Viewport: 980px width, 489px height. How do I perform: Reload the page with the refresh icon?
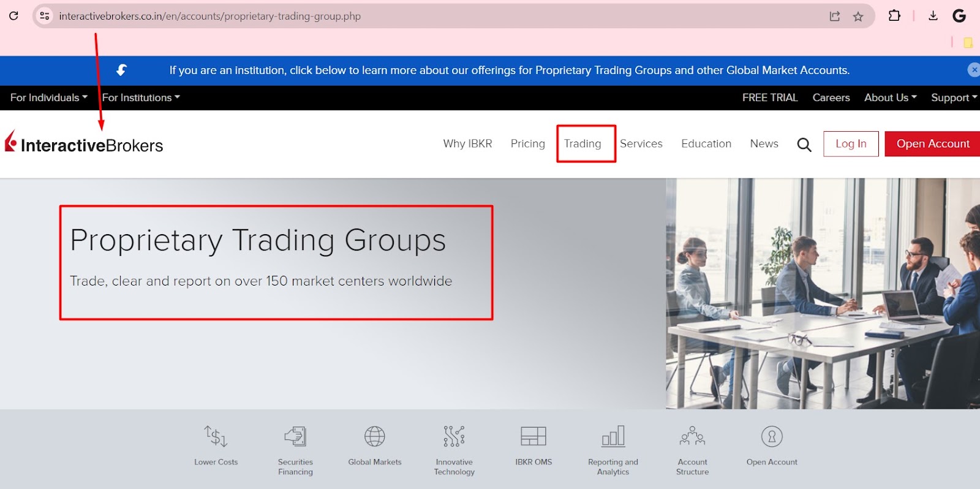tap(13, 16)
